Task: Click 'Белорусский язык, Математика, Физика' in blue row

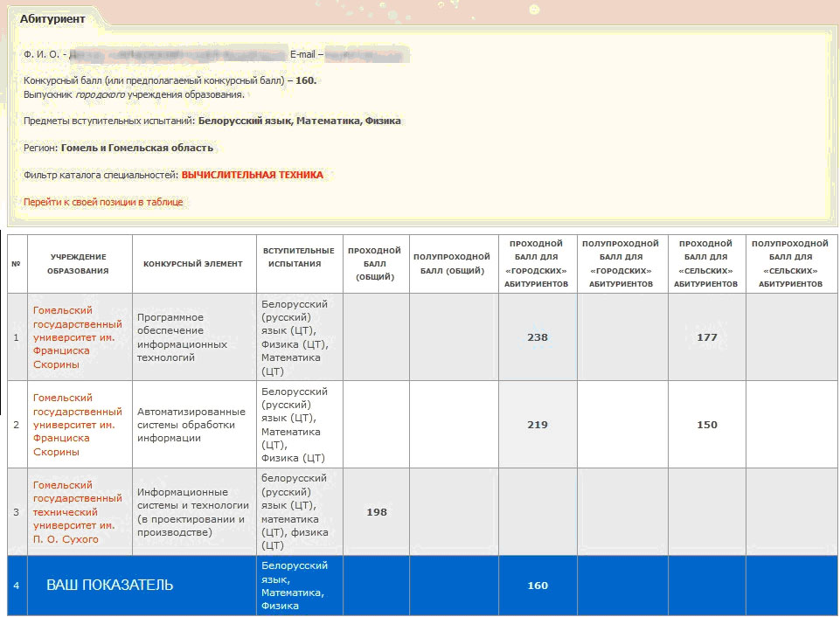Action: point(295,586)
